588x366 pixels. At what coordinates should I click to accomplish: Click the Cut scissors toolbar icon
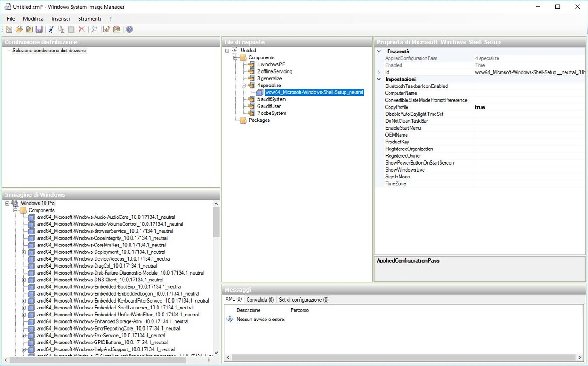[51, 29]
